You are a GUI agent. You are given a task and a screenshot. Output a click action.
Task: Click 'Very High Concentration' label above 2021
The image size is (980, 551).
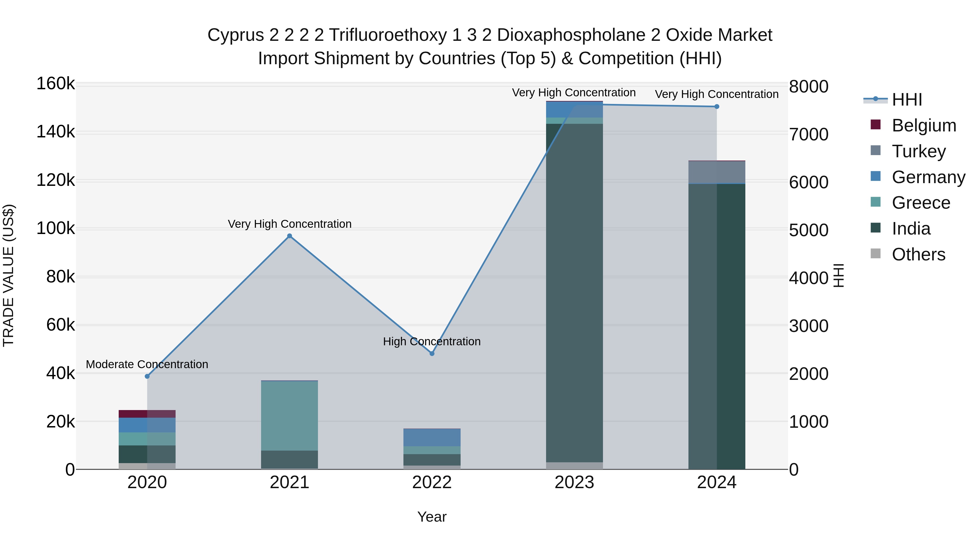290,224
